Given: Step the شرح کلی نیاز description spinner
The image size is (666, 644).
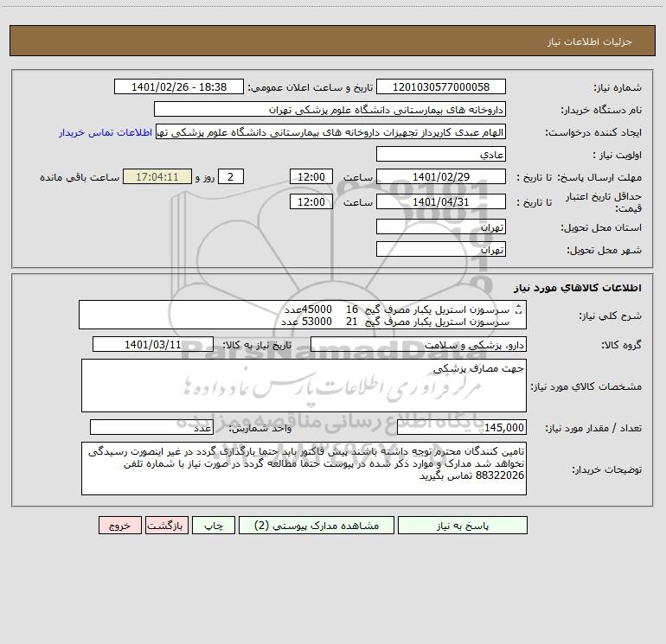Looking at the screenshot, I should click(518, 310).
